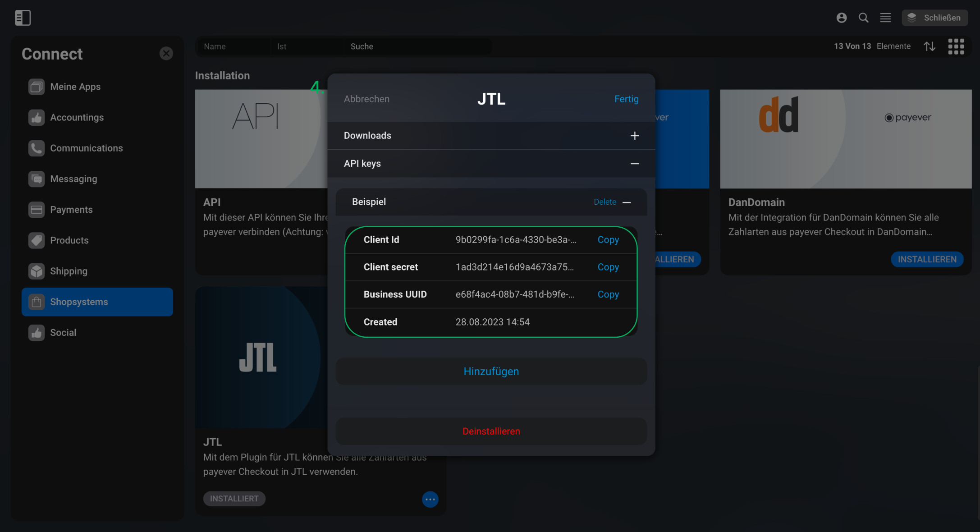This screenshot has height=532, width=980.
Task: Click the sort arrows icon
Action: click(930, 46)
